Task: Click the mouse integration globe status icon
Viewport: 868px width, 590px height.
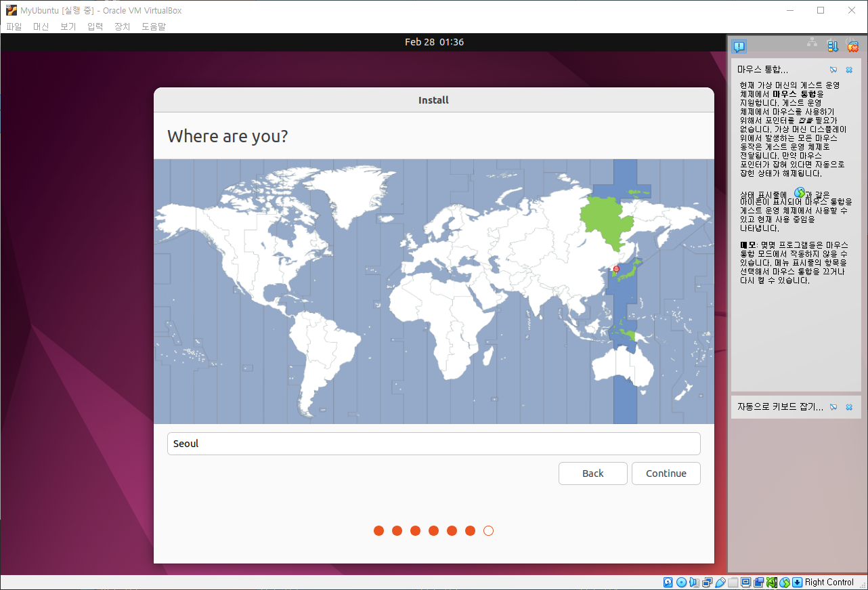Action: pos(785,583)
